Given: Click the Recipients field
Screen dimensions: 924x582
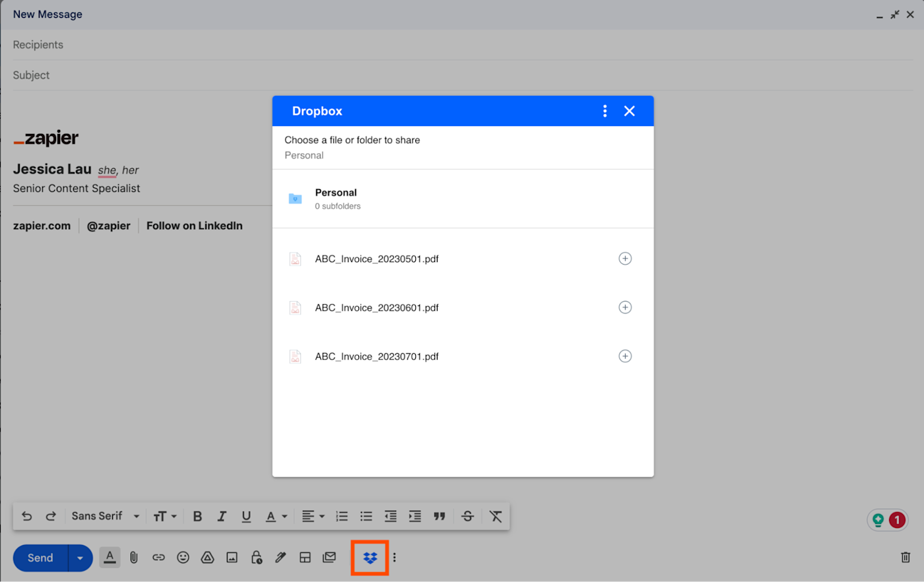Looking at the screenshot, I should 462,45.
